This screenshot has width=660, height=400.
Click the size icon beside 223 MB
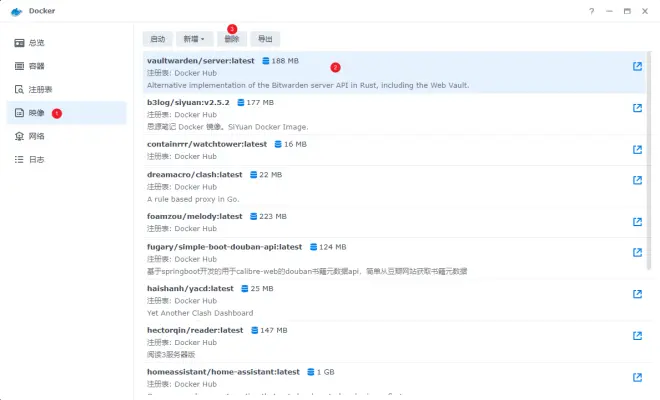tap(253, 216)
